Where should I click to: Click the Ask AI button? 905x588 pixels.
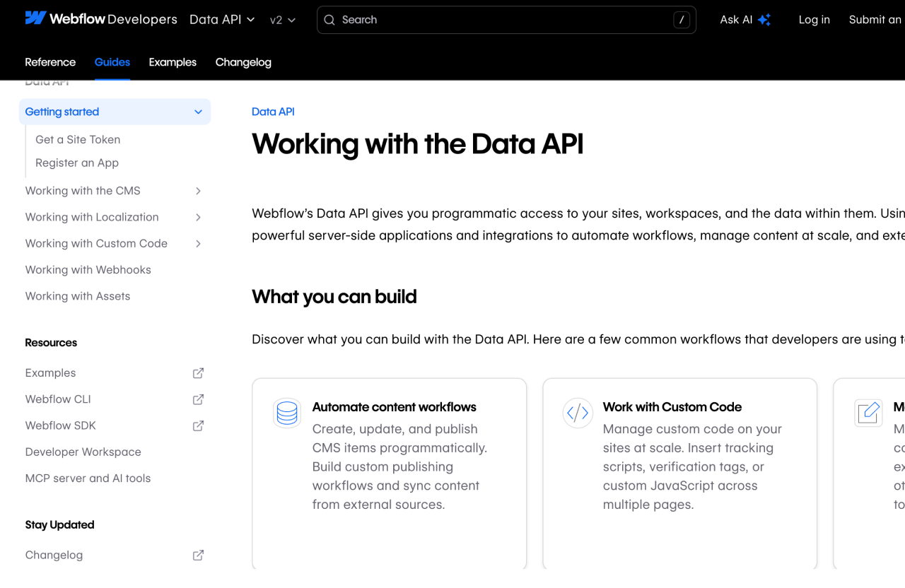pyautogui.click(x=745, y=20)
